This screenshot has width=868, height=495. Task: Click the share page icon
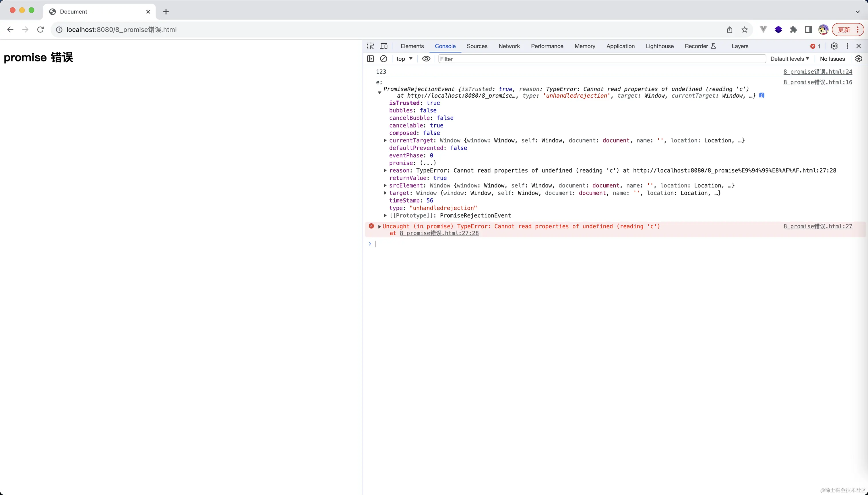[x=730, y=30]
